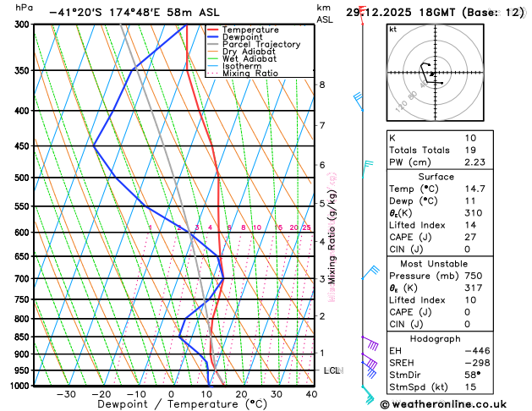Click the K index value 10
This screenshot has height=411, width=532.
pos(470,138)
